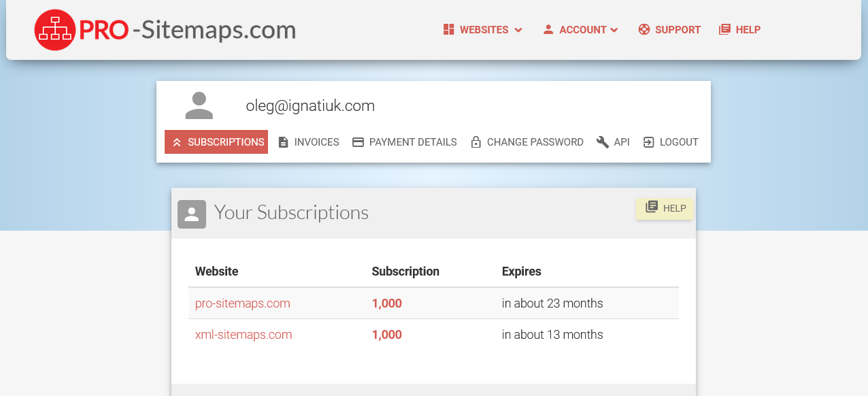Click the PRO-Sitemaps sitemap logo icon
The image size is (868, 396).
(x=54, y=29)
